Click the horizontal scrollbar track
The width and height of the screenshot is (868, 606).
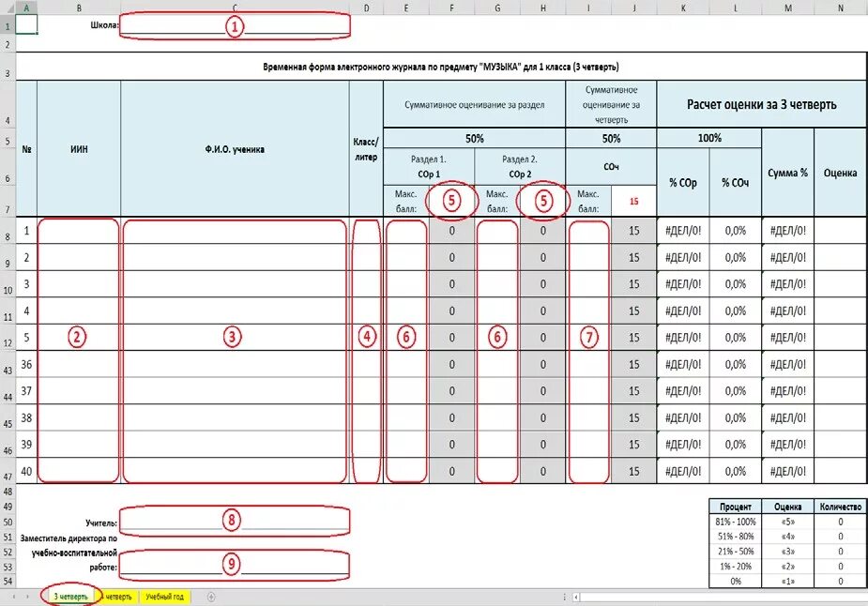tap(723, 598)
